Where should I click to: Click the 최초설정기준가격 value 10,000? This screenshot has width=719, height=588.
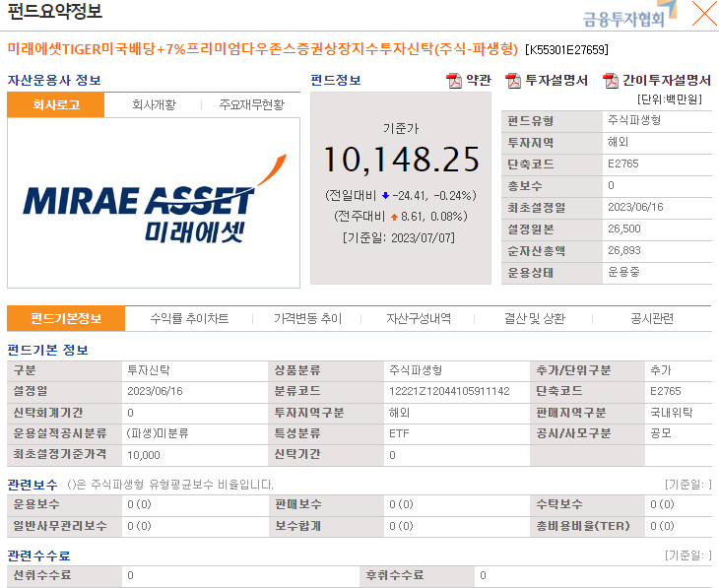[x=144, y=455]
